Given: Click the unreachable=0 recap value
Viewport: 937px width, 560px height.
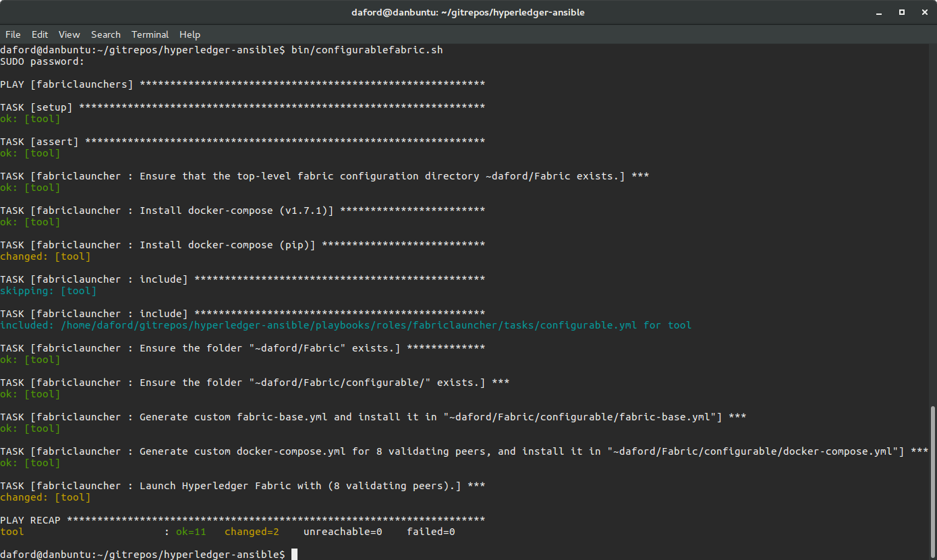Looking at the screenshot, I should point(343,532).
